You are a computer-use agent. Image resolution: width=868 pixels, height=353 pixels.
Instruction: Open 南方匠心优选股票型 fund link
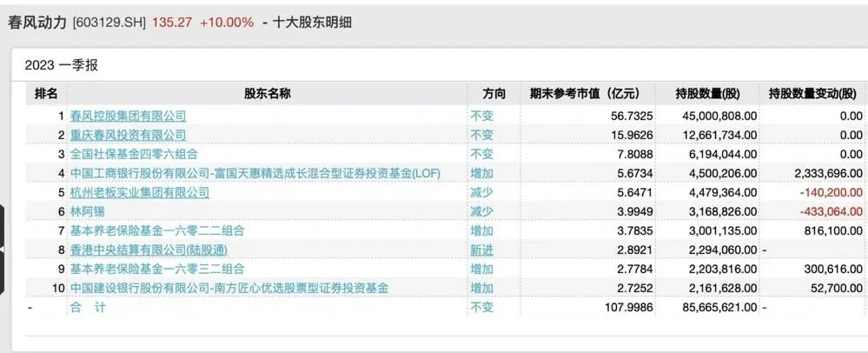[x=229, y=288]
